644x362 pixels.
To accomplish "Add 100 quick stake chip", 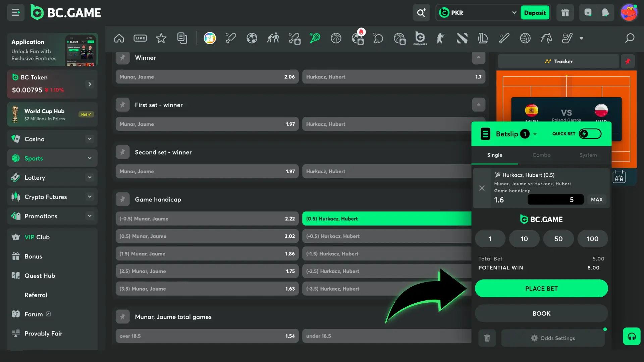I will click(593, 239).
